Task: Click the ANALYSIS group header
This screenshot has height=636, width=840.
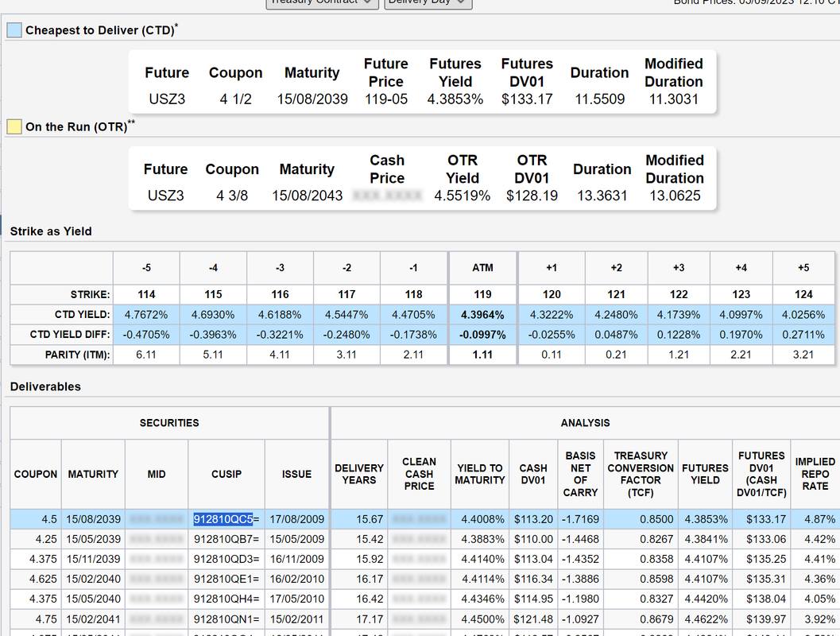Action: pyautogui.click(x=585, y=423)
